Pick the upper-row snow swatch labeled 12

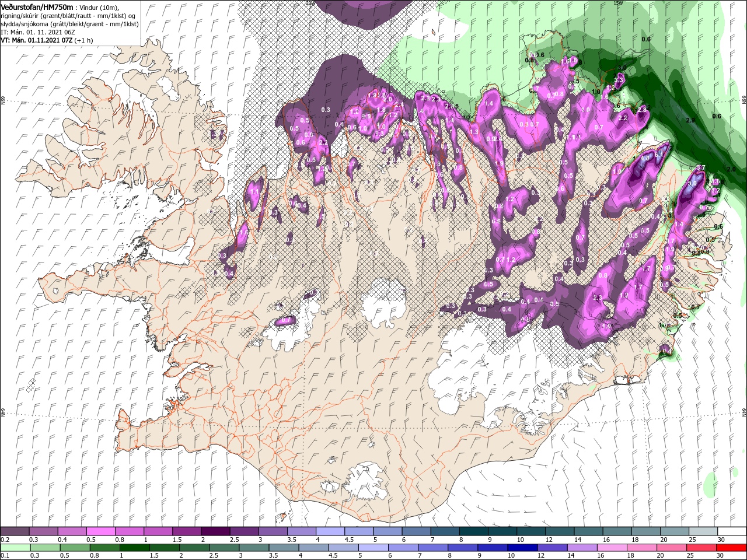click(558, 531)
